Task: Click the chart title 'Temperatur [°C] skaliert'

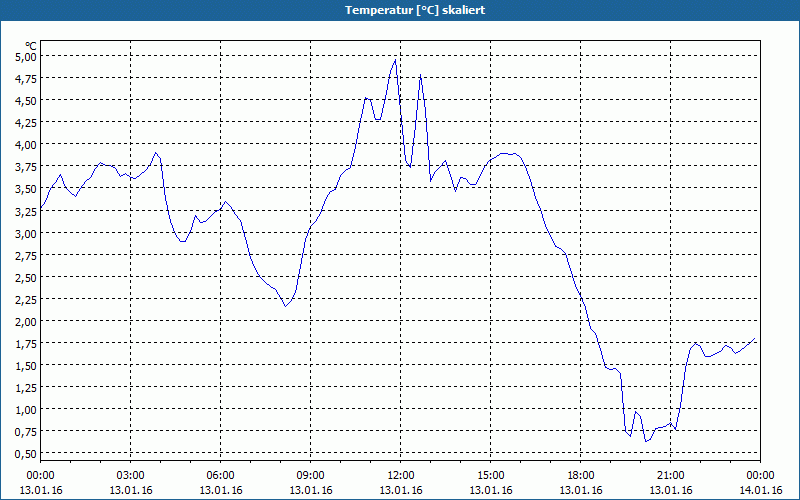Action: point(415,10)
